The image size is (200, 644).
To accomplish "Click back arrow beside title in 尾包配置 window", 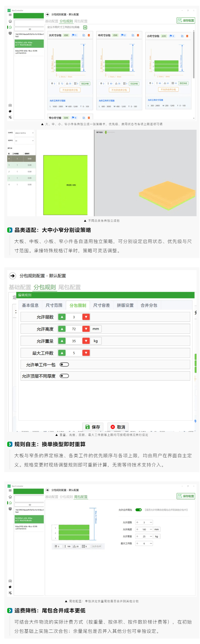I will tap(47, 490).
